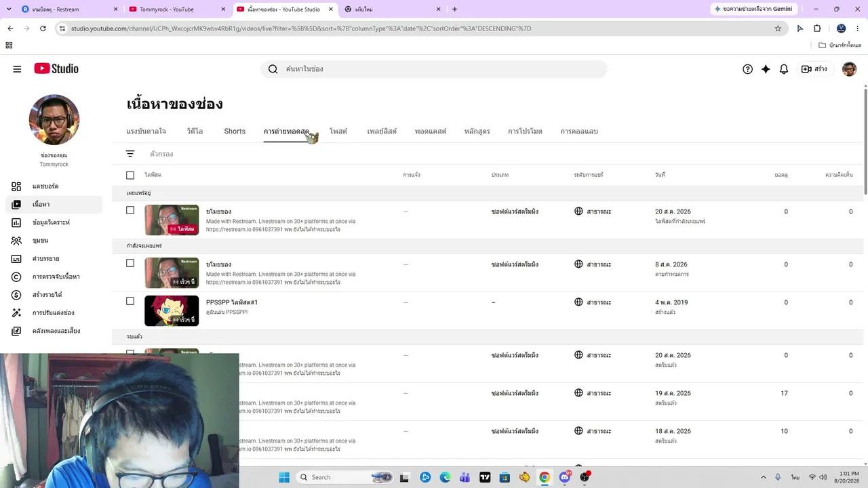Screen dimensions: 868x488
Task: Open the all bookmarks folder
Action: click(x=840, y=45)
